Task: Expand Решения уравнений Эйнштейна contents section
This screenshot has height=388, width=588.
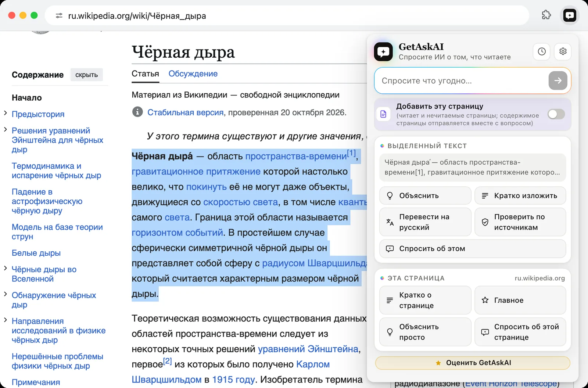Action: pos(6,129)
